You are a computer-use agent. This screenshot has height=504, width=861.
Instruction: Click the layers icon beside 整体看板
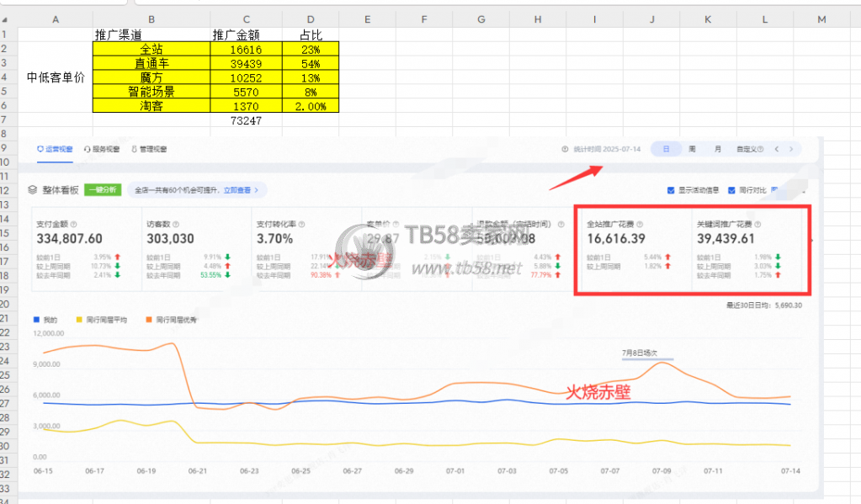33,190
